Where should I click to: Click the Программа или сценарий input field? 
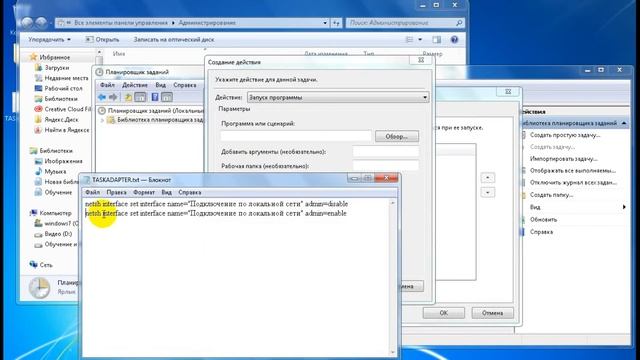click(x=296, y=136)
